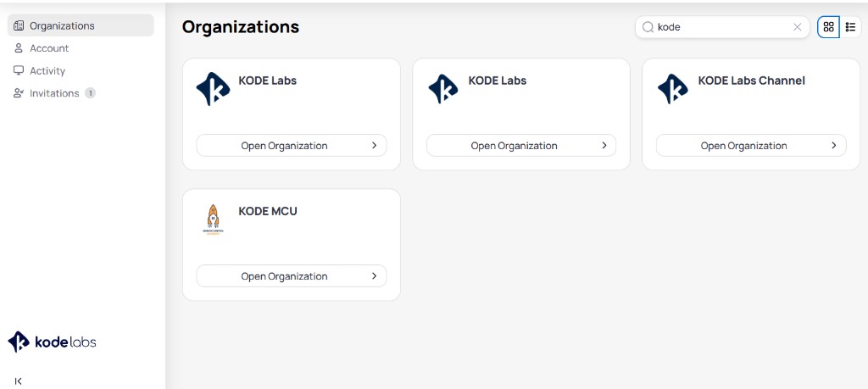Click the Activity monitor icon
Viewport: 868px width, 389px height.
[x=19, y=71]
